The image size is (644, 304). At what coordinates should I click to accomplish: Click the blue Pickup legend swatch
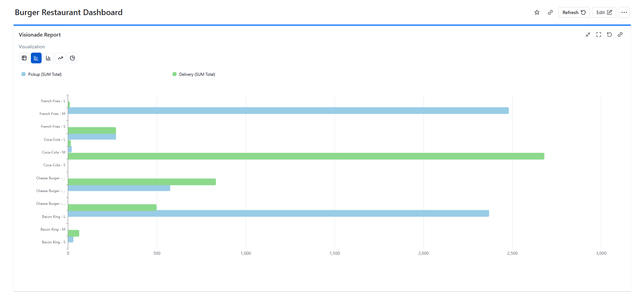[23, 74]
